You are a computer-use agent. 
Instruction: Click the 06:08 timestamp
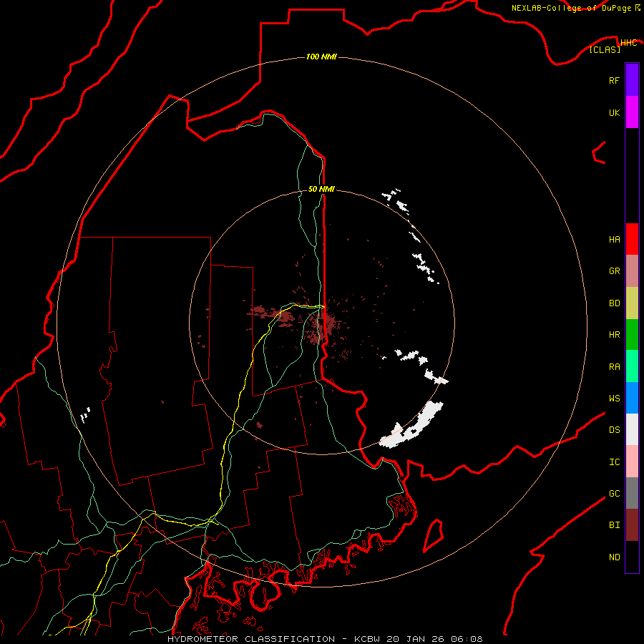467,639
